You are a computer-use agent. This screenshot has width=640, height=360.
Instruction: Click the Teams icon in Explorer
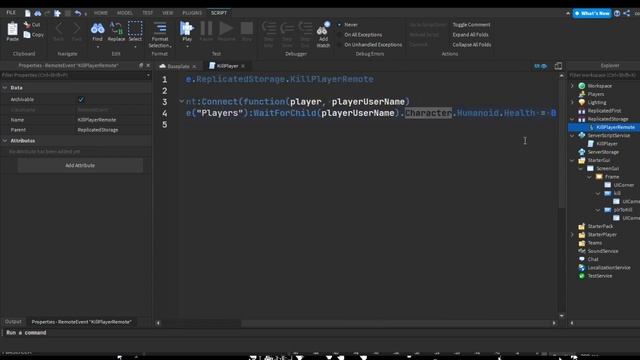click(x=582, y=243)
